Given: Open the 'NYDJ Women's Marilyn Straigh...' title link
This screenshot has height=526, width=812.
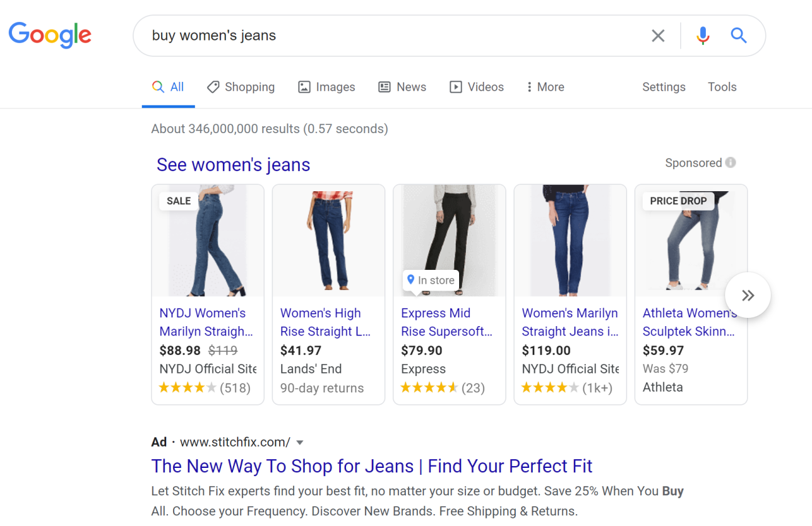Looking at the screenshot, I should 206,322.
